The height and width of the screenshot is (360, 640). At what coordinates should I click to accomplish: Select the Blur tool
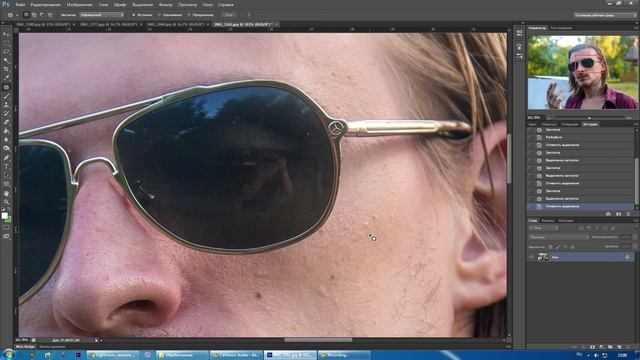[x=6, y=140]
